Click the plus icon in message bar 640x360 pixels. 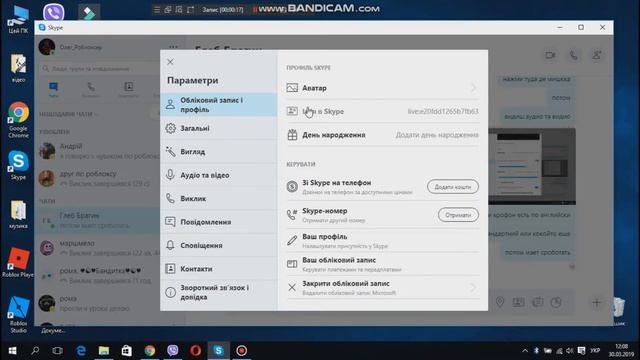click(x=596, y=302)
